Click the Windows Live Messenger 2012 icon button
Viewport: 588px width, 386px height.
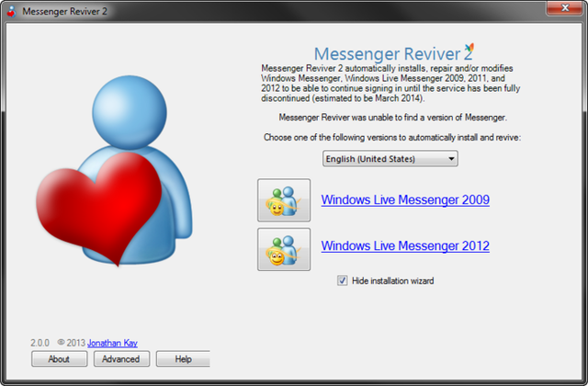(284, 249)
